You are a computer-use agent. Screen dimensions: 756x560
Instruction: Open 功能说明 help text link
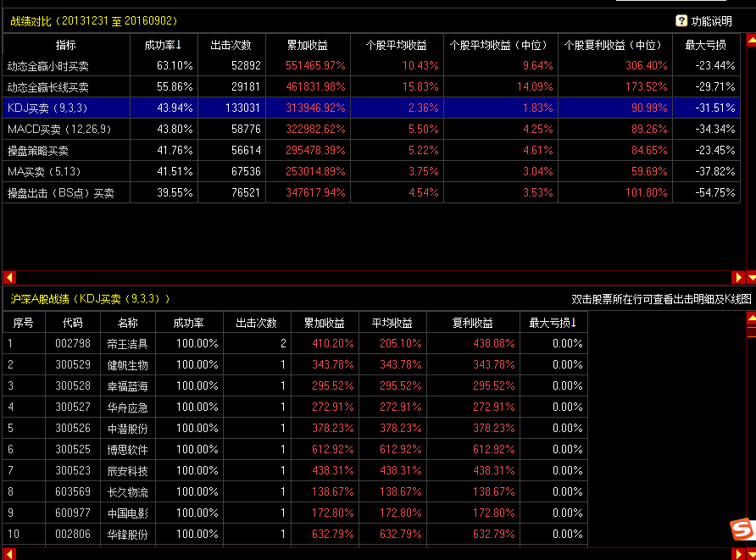[711, 21]
